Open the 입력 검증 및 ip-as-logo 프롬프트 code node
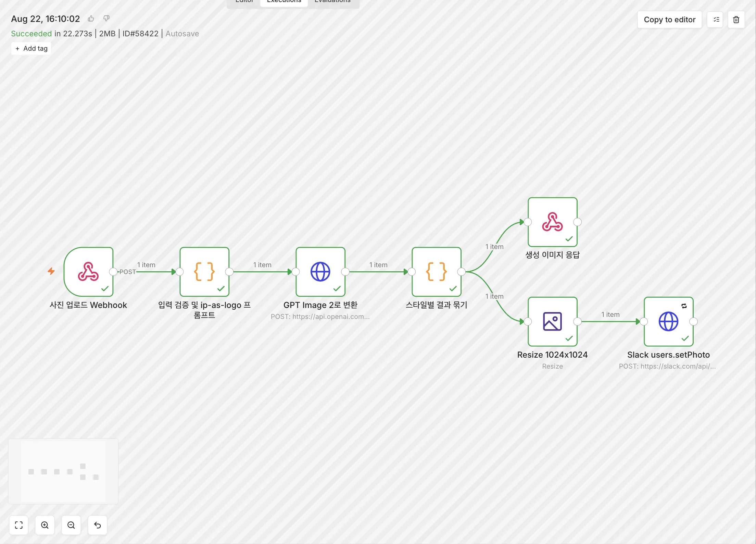The image size is (756, 544). tap(204, 272)
